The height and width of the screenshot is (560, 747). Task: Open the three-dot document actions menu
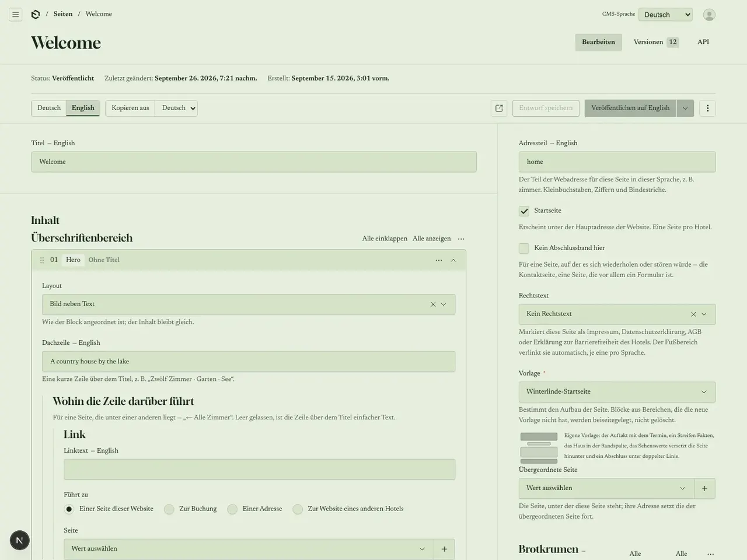[707, 108]
